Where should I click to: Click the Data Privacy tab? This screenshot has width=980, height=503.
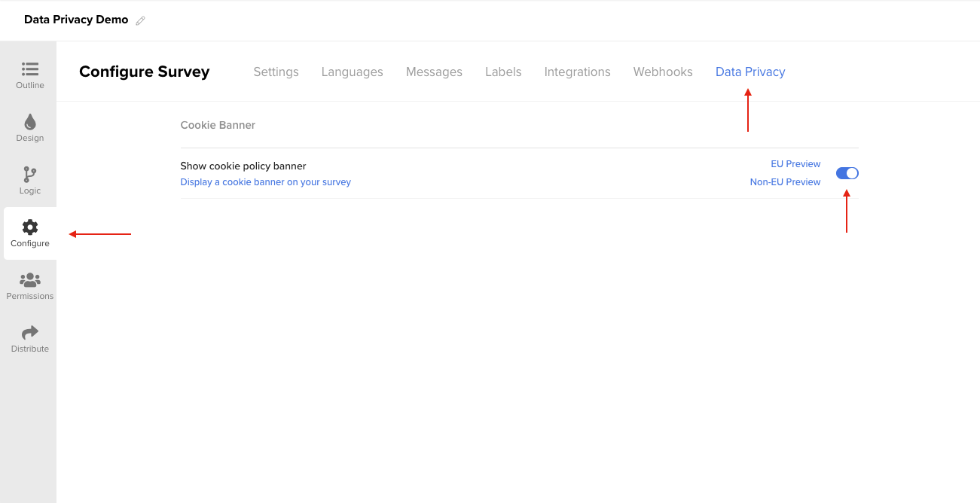pos(750,72)
